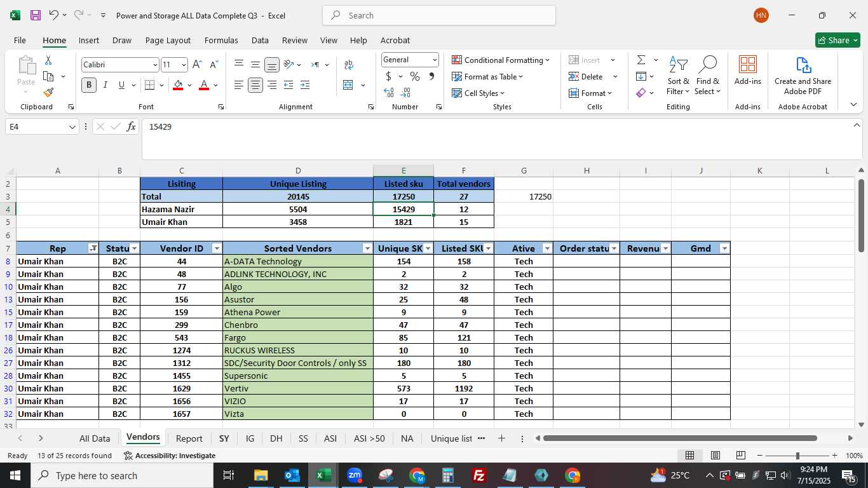This screenshot has width=868, height=488.
Task: Click Accessibility: Investigate in status bar
Action: [x=169, y=456]
